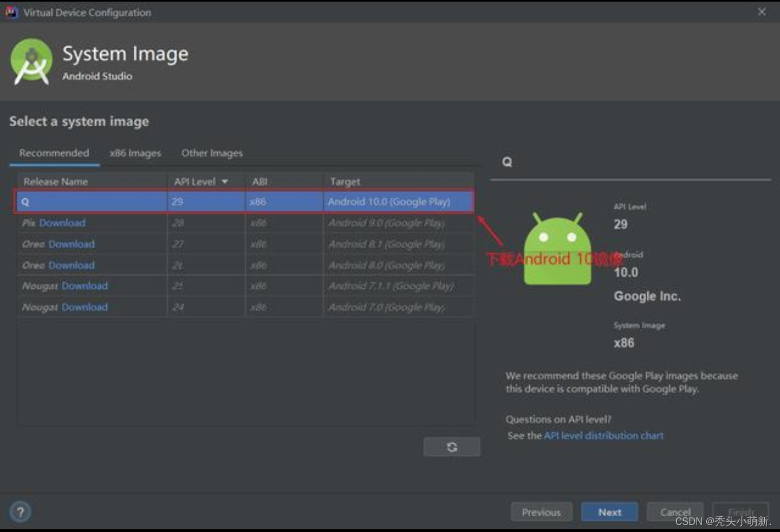Image resolution: width=780 pixels, height=532 pixels.
Task: Click "Google Inc." in the details panel
Action: (647, 296)
